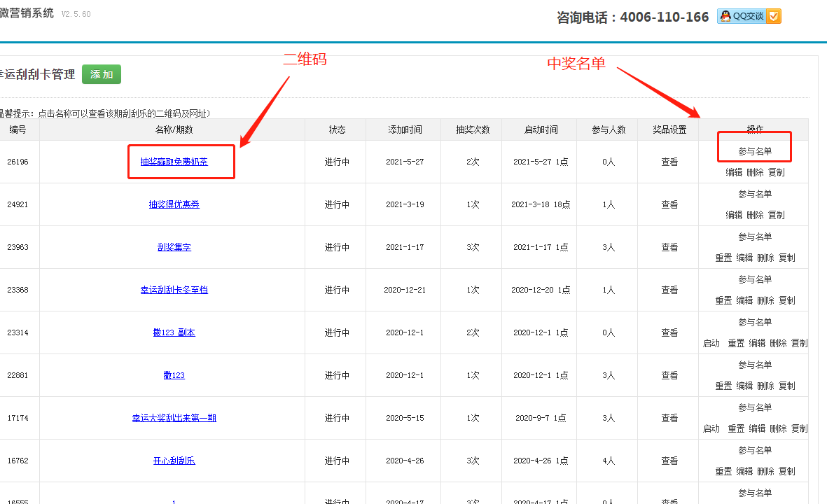Open the 开心刮刮乐 name link
This screenshot has width=827, height=504.
(174, 461)
